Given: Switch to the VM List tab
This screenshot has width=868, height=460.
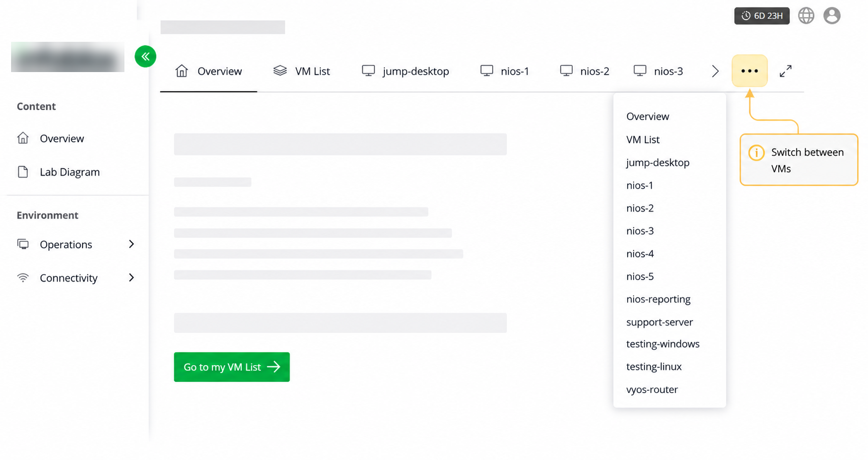Looking at the screenshot, I should [x=301, y=71].
